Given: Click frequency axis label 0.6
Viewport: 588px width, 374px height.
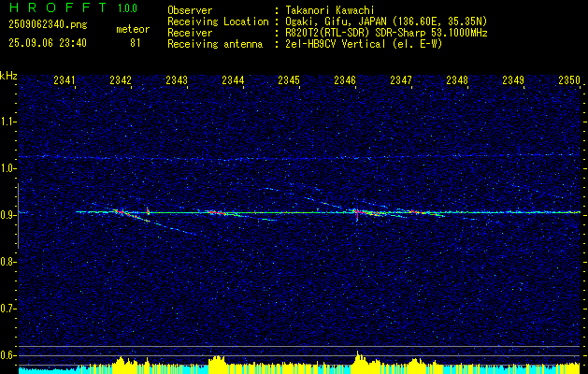Looking at the screenshot, I should click(x=7, y=355).
